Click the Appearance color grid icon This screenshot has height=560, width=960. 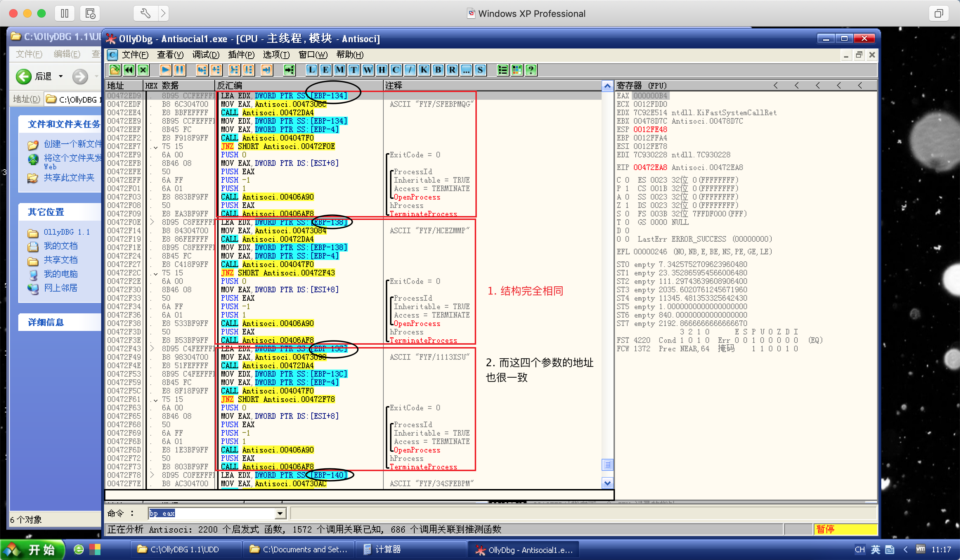click(517, 70)
